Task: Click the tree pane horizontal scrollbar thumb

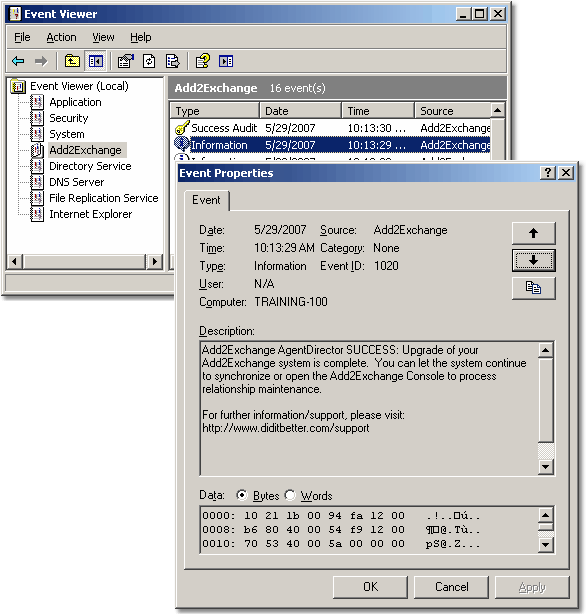Action: 84,261
